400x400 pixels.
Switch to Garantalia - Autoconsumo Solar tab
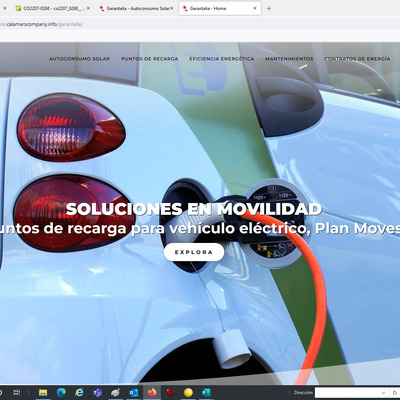point(137,8)
